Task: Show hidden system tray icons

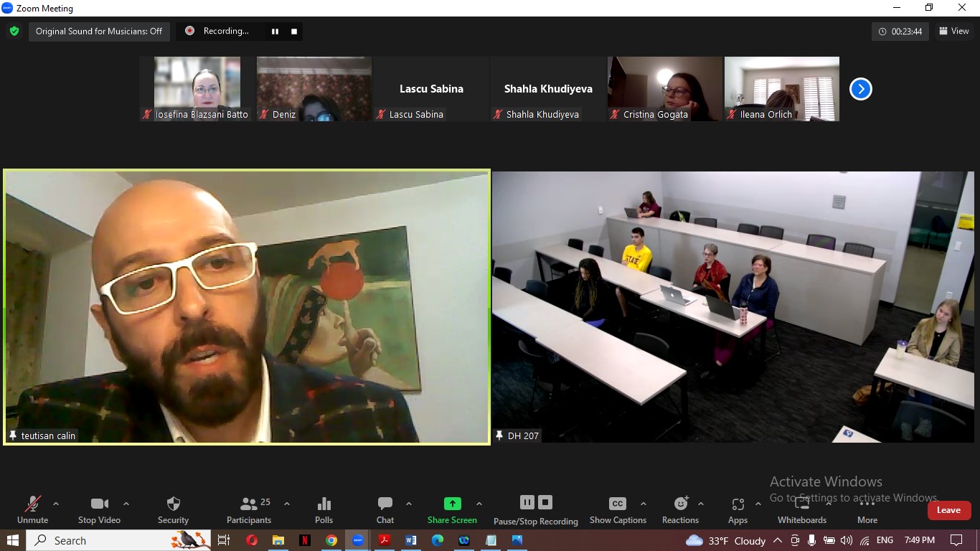Action: (778, 540)
